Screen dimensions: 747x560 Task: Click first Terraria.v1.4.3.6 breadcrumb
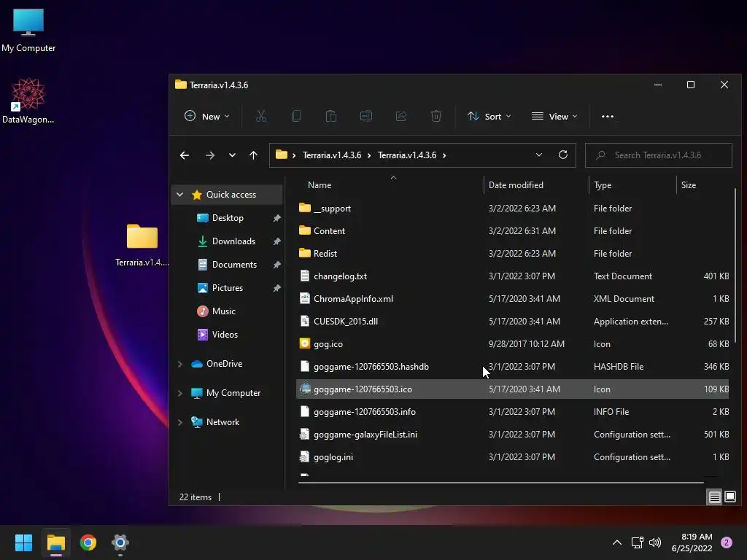pyautogui.click(x=332, y=155)
